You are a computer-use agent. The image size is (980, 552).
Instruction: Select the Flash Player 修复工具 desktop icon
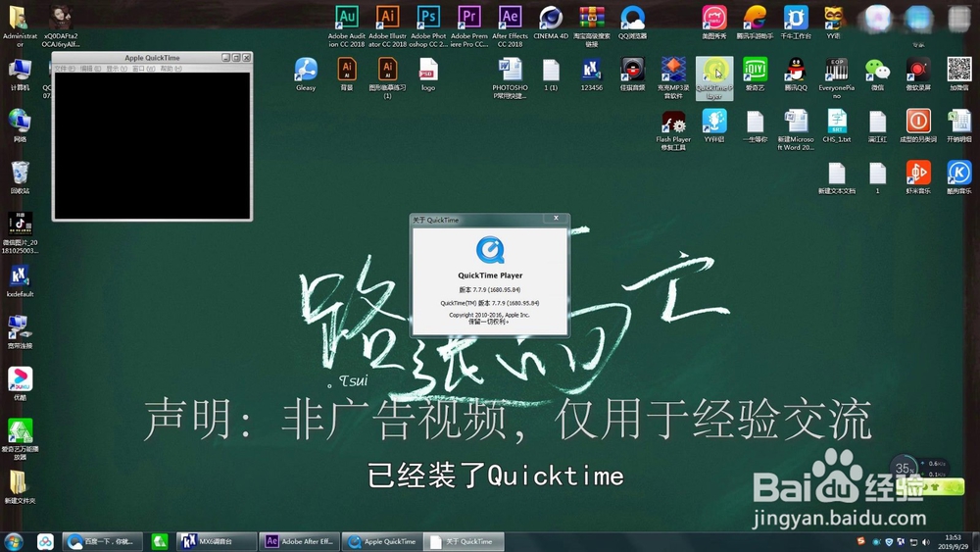tap(673, 130)
